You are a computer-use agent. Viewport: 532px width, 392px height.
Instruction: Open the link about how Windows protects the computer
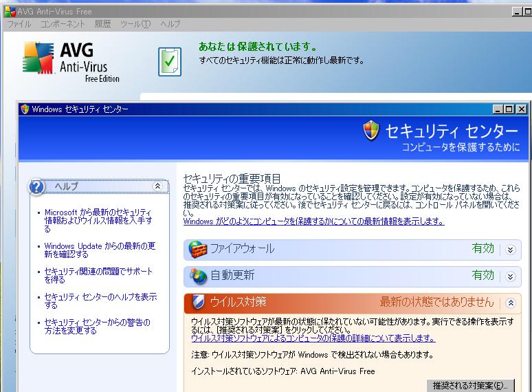coord(314,221)
